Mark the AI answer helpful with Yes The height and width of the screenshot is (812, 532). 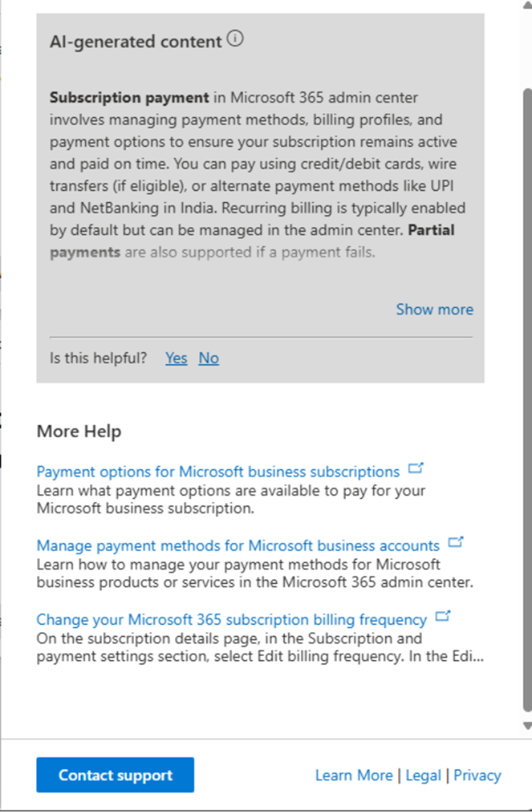176,358
